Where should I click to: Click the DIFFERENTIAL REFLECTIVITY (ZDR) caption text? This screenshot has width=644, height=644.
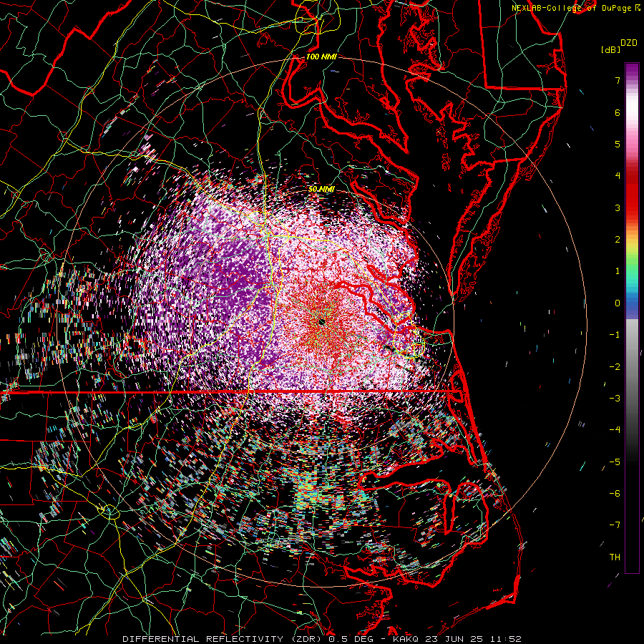point(223,639)
